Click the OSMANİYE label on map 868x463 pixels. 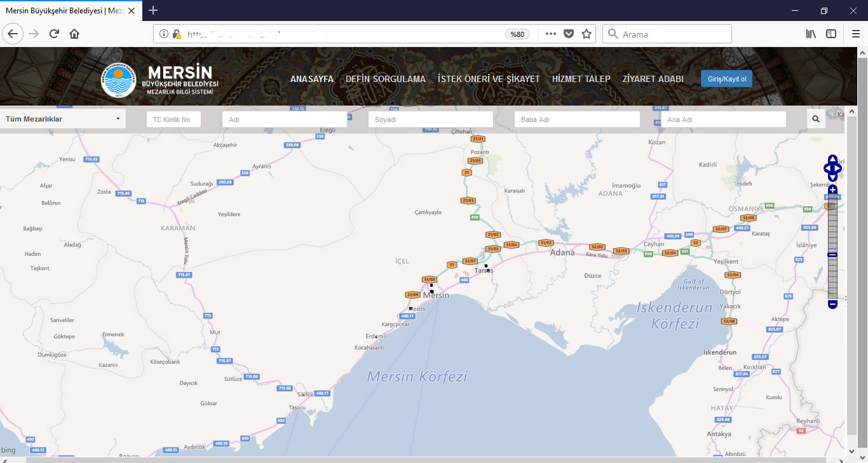pos(745,209)
